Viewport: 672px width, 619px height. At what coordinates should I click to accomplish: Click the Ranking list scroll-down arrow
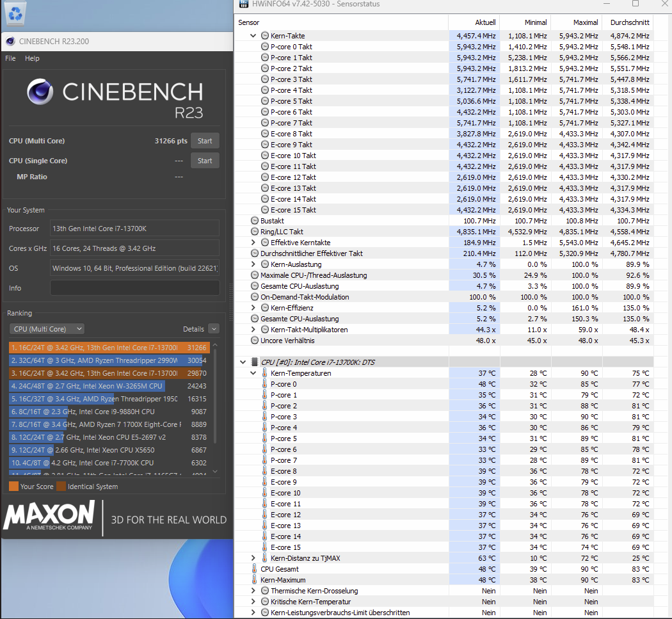[215, 472]
